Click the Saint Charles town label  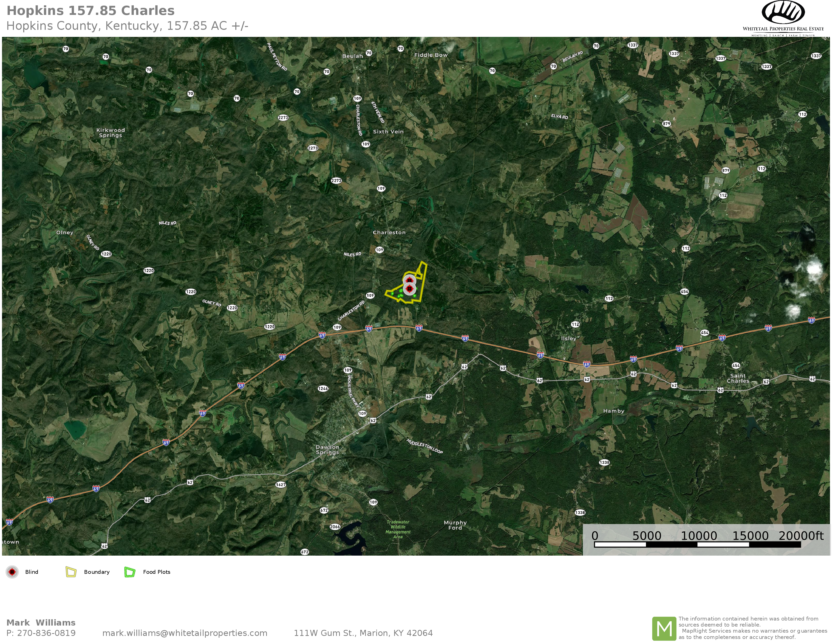(x=738, y=378)
